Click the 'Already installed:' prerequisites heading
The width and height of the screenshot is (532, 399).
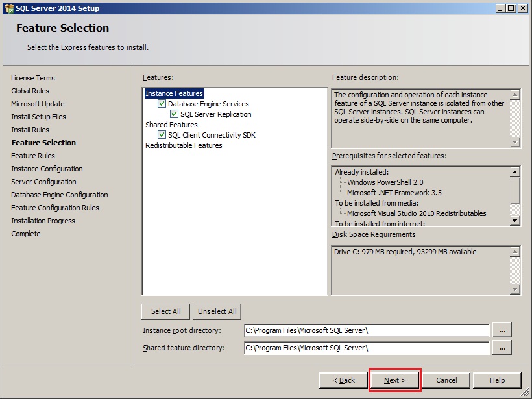coord(361,172)
